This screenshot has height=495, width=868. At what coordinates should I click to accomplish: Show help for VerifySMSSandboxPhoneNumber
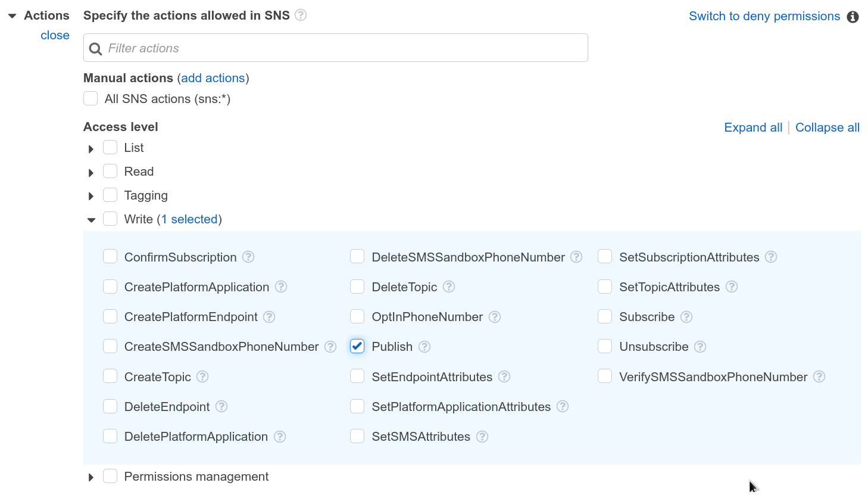[x=819, y=376]
